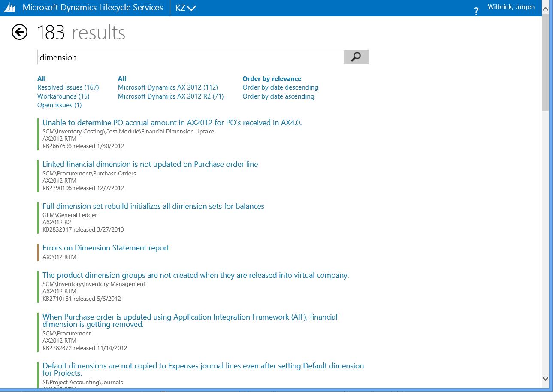Filter by Microsoft Dynamics AX 2012 R2 (71)
The height and width of the screenshot is (392, 553).
click(x=171, y=96)
